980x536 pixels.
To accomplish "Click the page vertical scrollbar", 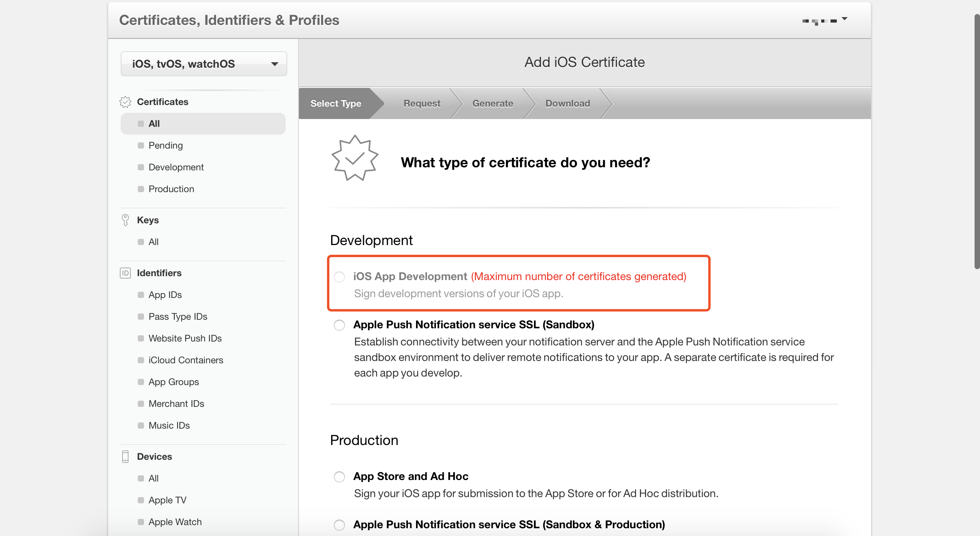I will point(976,140).
